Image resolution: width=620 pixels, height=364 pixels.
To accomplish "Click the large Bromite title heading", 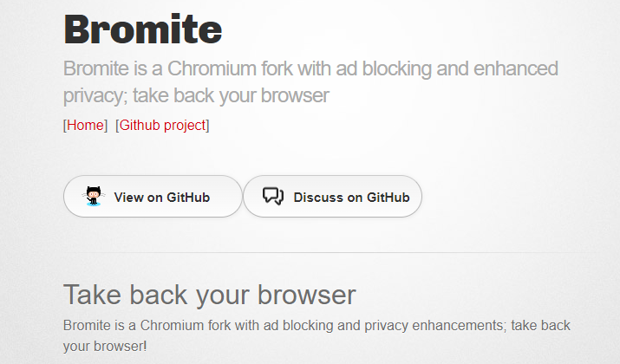I will pos(143,29).
